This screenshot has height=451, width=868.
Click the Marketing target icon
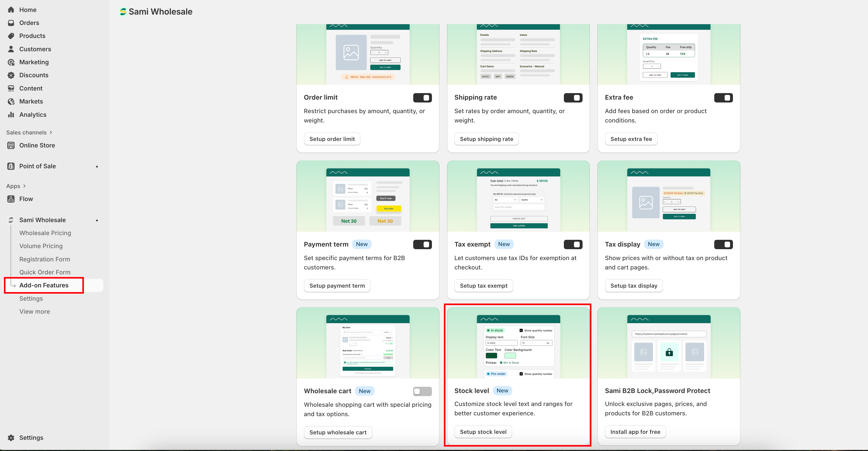[11, 62]
